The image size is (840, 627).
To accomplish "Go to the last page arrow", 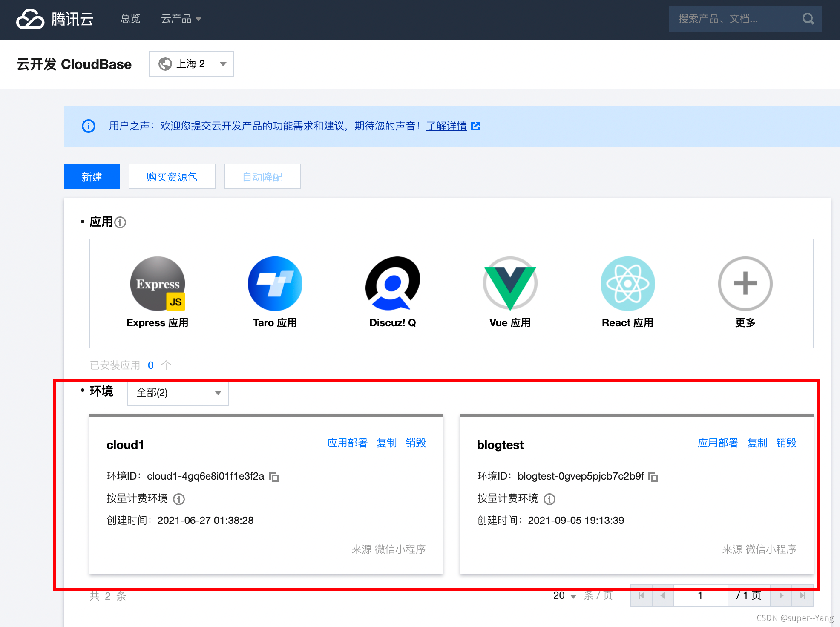I will click(803, 595).
